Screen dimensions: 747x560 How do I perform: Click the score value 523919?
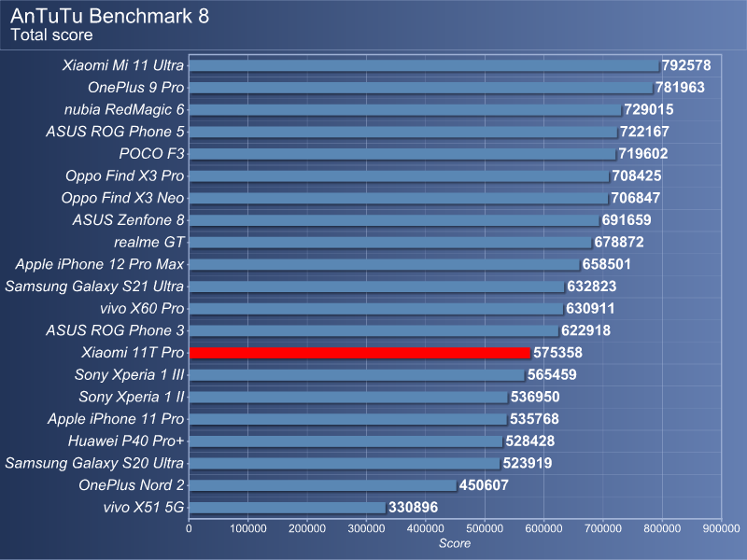(x=528, y=463)
